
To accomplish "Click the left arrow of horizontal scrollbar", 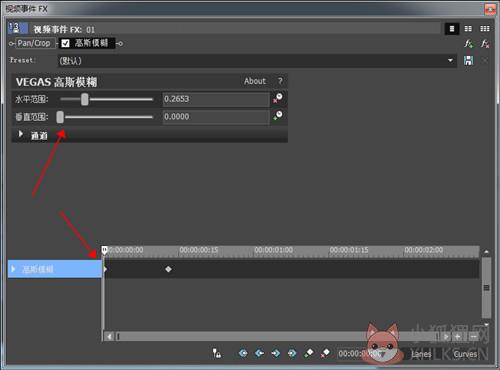I will coord(109,337).
